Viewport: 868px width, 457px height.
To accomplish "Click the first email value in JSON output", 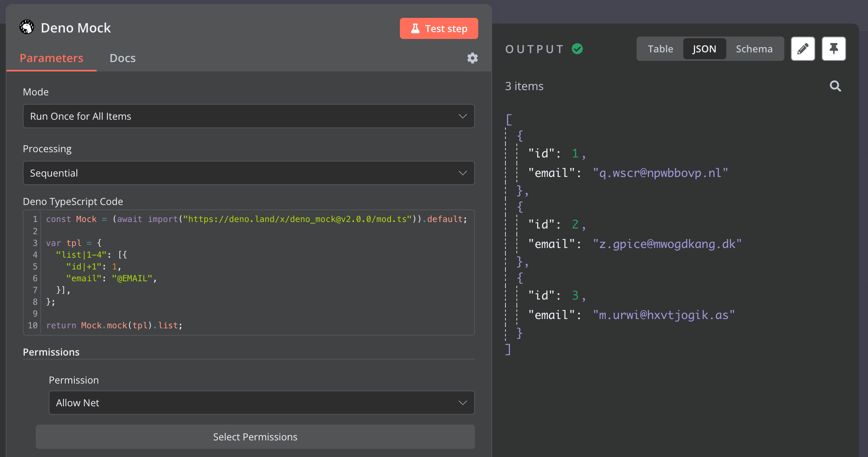I will 660,173.
